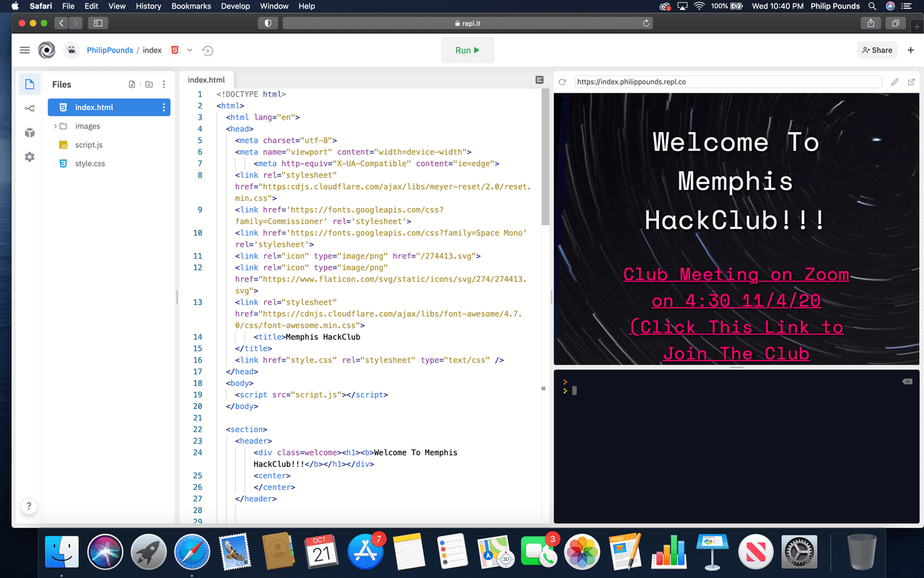The image size is (924, 578).
Task: Open the Files panel three-dot menu
Action: pos(164,85)
